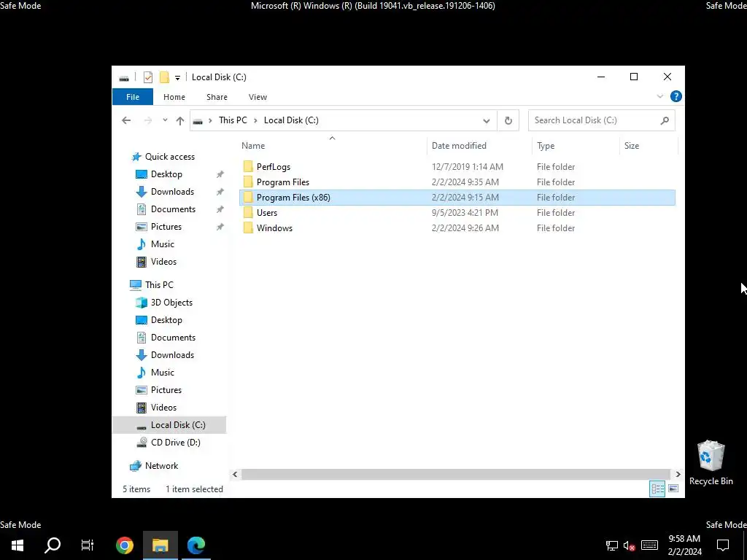
Task: Select Local Disk (C:) in navigation pane
Action: (x=169, y=425)
